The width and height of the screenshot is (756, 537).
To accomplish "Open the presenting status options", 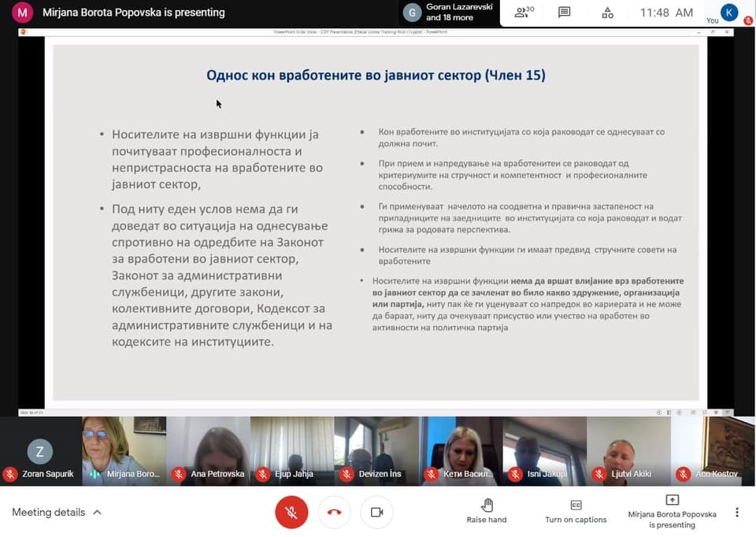I will (672, 510).
